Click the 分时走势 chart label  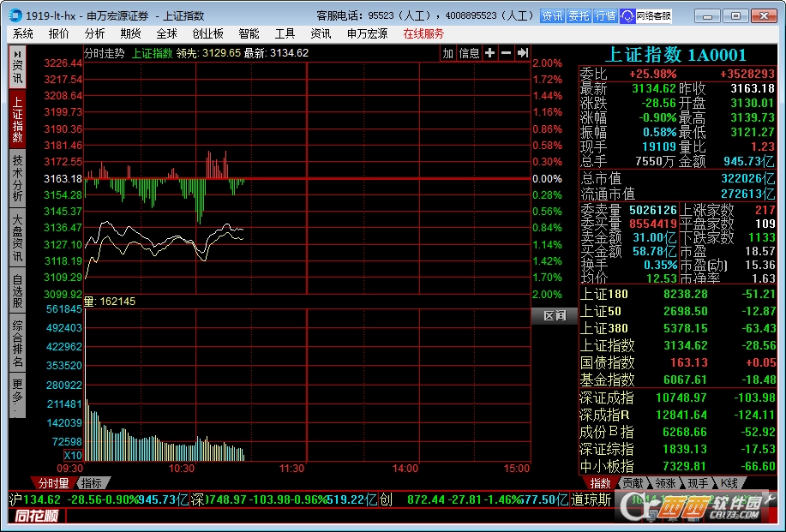pyautogui.click(x=105, y=53)
